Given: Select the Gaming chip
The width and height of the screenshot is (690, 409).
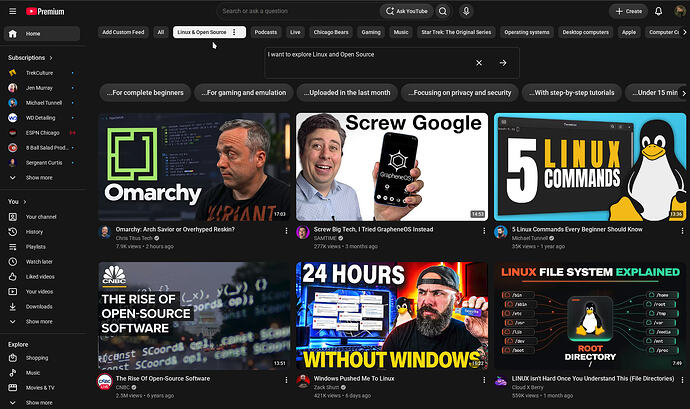Looking at the screenshot, I should 371,32.
